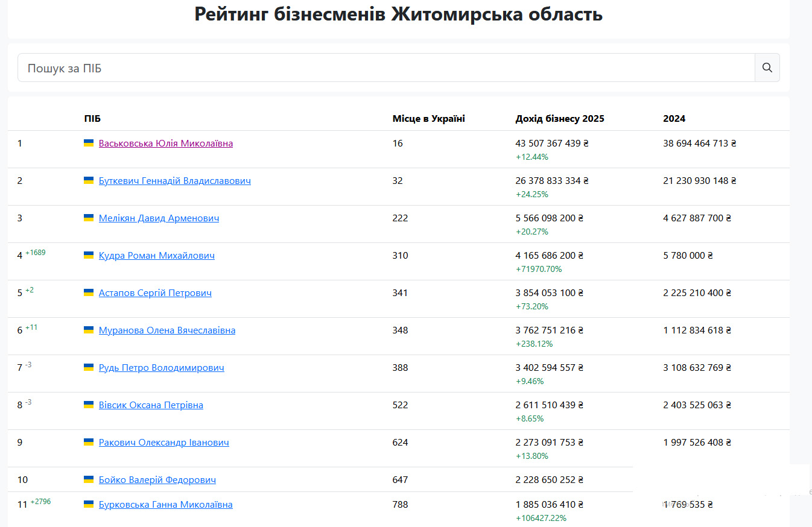Select 2024 value '5 780 000 ₴'
Image resolution: width=812 pixels, height=527 pixels.
(x=688, y=256)
